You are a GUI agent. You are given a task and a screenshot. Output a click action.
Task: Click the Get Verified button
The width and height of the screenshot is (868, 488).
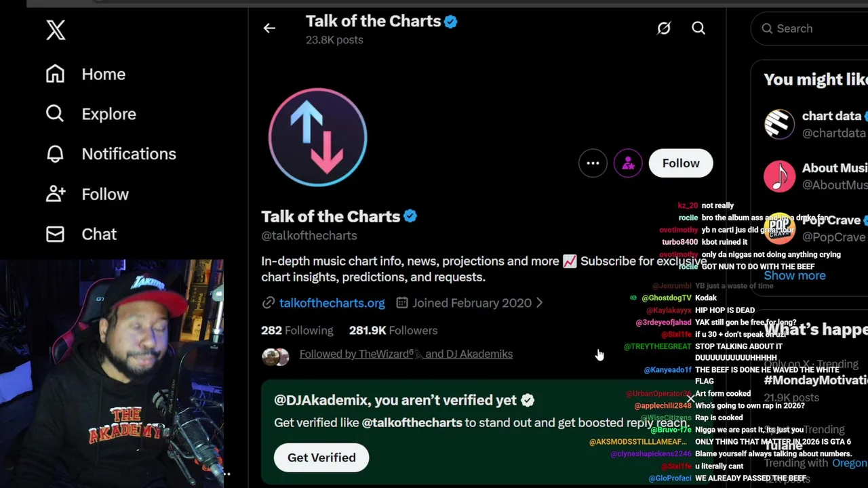click(x=321, y=457)
